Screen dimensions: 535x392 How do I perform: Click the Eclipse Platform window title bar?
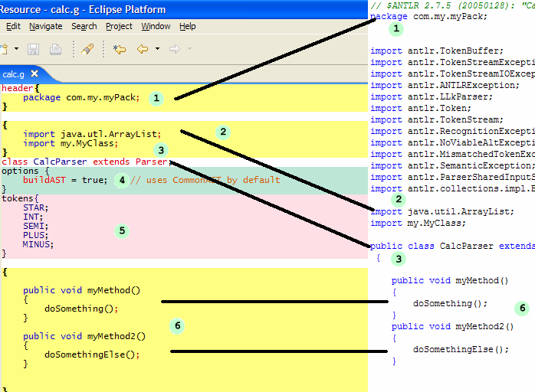point(183,9)
